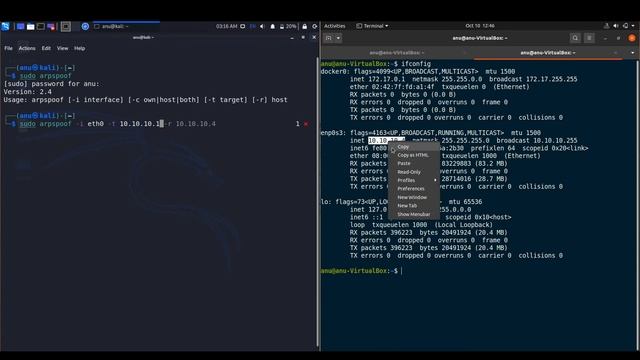Image resolution: width=640 pixels, height=360 pixels.
Task: Switch to the first anu@anu-VirtualBox tab
Action: tap(396, 53)
